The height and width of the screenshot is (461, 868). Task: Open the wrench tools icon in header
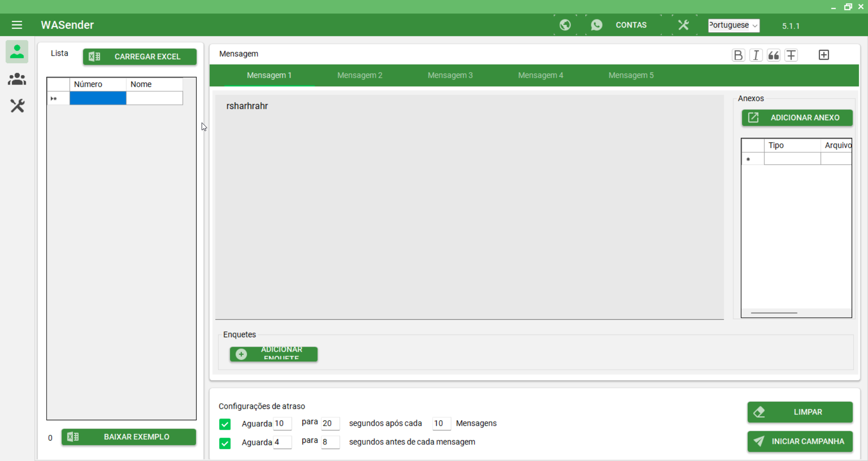684,25
